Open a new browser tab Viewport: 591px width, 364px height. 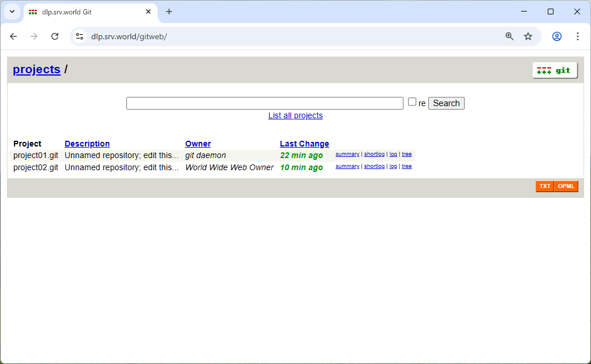point(169,12)
